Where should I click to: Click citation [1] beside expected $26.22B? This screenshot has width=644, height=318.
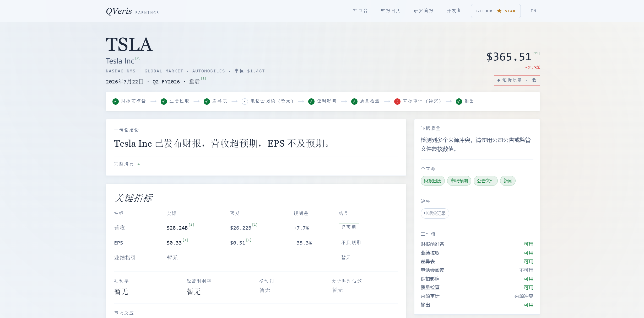(255, 225)
